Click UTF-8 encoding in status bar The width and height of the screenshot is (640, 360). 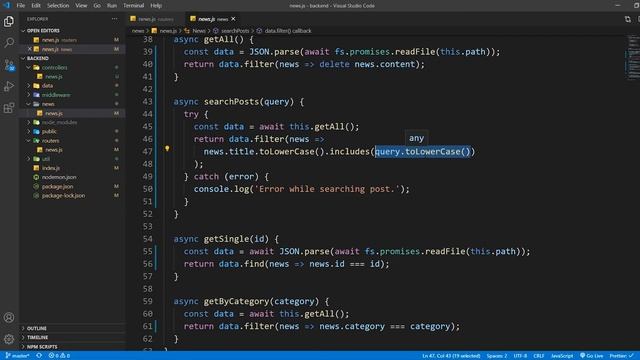coord(520,356)
